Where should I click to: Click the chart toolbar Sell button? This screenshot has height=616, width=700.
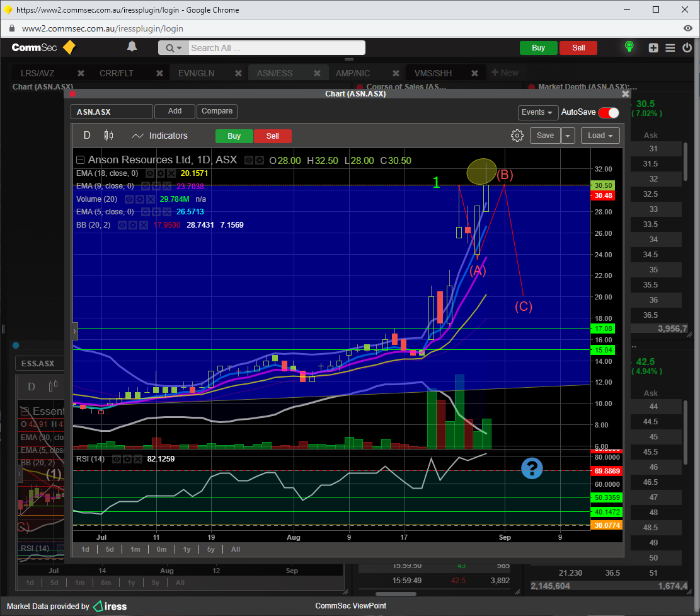[273, 136]
